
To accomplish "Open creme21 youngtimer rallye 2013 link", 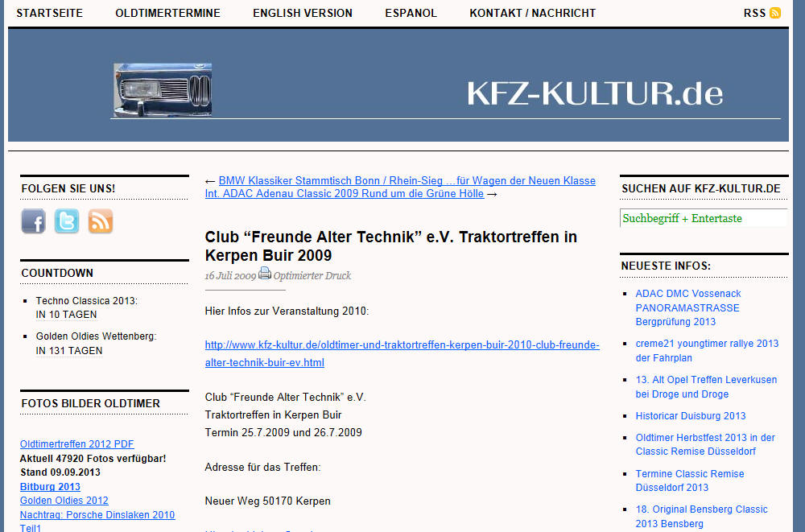I will click(x=707, y=351).
